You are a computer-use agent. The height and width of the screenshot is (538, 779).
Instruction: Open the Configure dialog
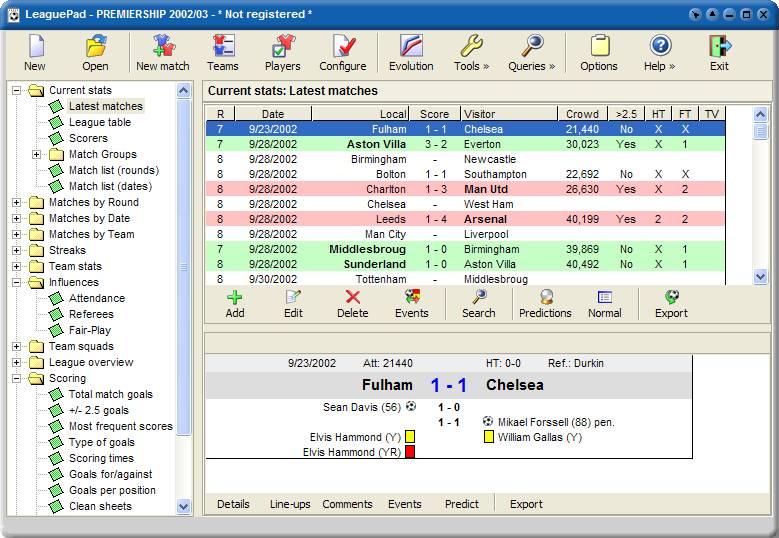343,53
